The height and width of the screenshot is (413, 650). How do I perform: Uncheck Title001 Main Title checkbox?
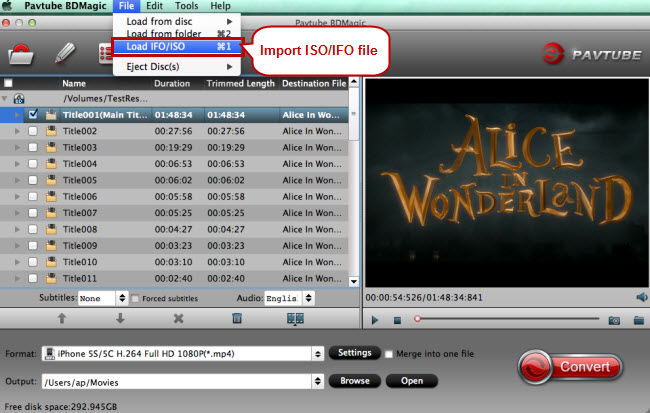(x=33, y=114)
